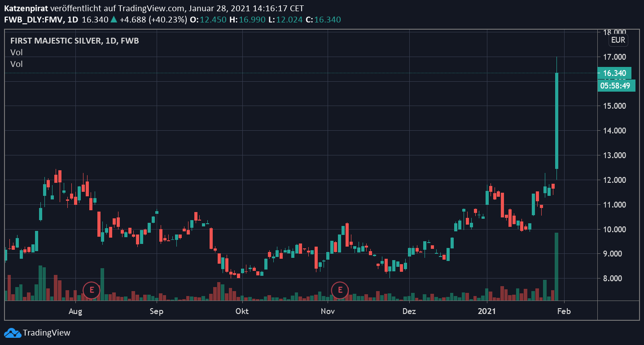Open the TradingView link next to the logo
The image size is (644, 345).
pos(47,333)
